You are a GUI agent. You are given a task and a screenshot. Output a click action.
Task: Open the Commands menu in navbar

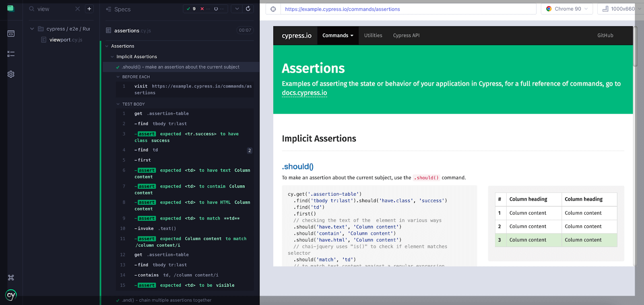pyautogui.click(x=337, y=35)
